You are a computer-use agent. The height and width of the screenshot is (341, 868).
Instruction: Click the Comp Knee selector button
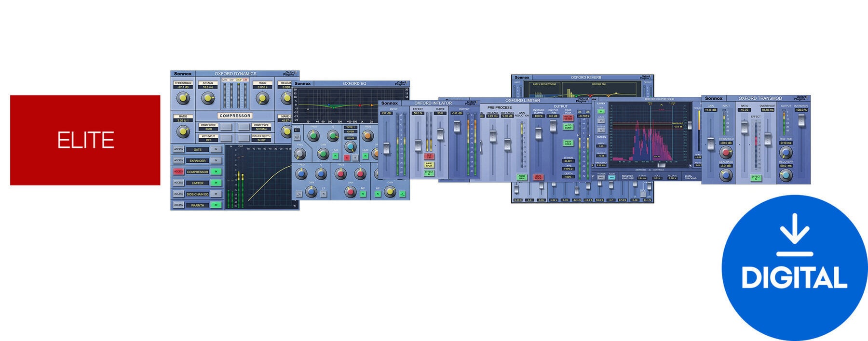226,127
